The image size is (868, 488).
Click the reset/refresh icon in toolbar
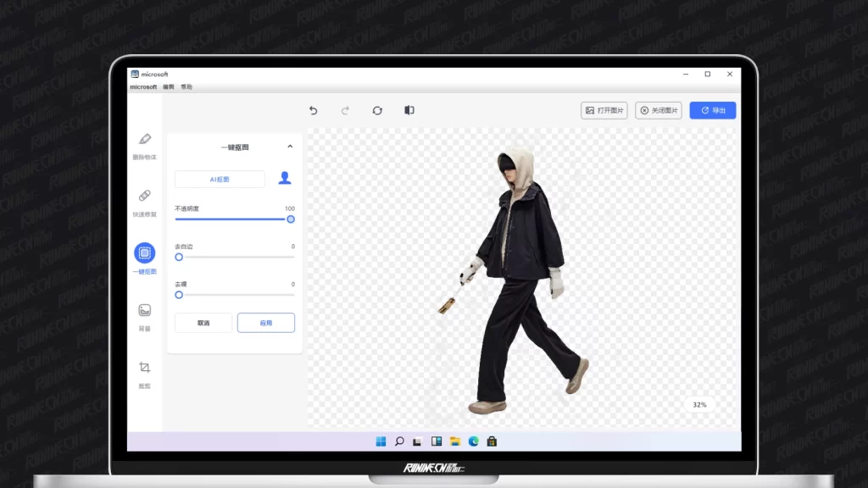tap(377, 110)
